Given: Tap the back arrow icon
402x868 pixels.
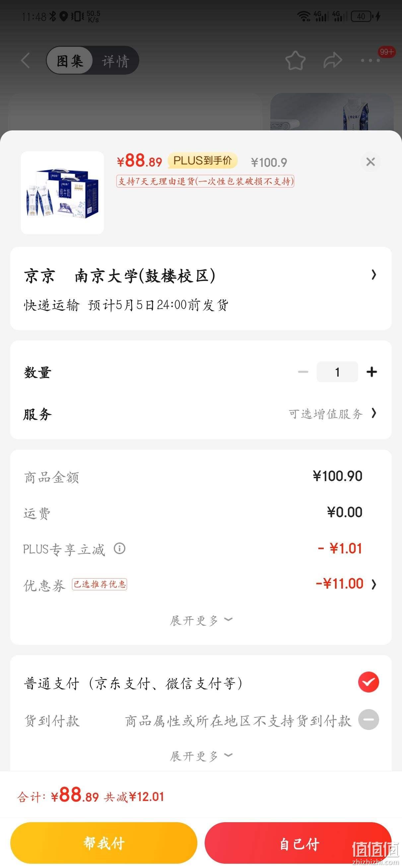Looking at the screenshot, I should point(26,61).
